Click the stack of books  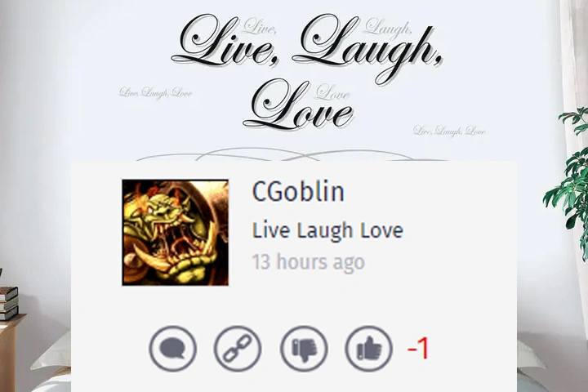tap(8, 303)
